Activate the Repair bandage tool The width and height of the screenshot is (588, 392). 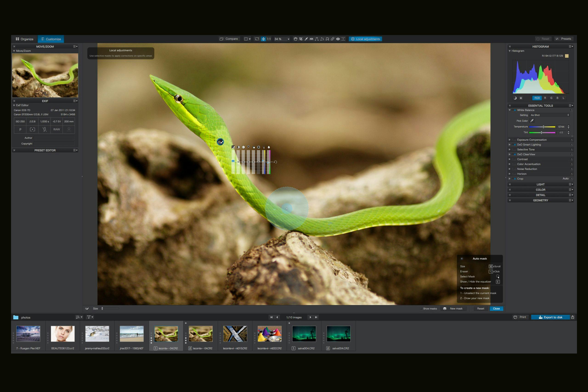tap(332, 39)
